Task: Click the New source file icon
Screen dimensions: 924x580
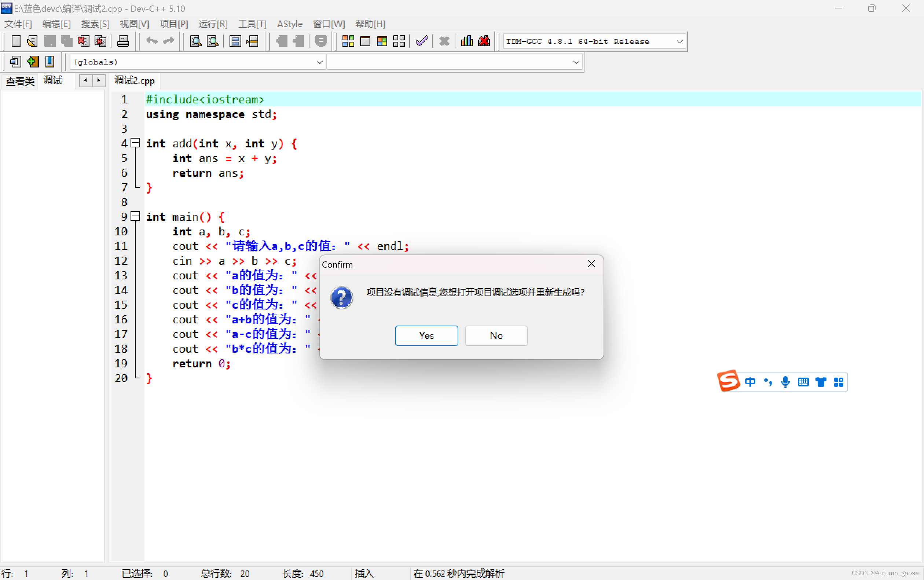Action: 16,41
